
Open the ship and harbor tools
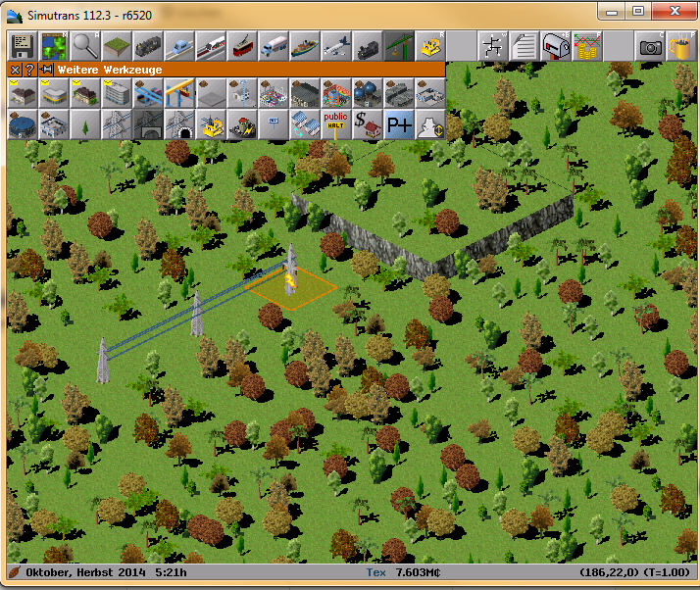pos(305,46)
